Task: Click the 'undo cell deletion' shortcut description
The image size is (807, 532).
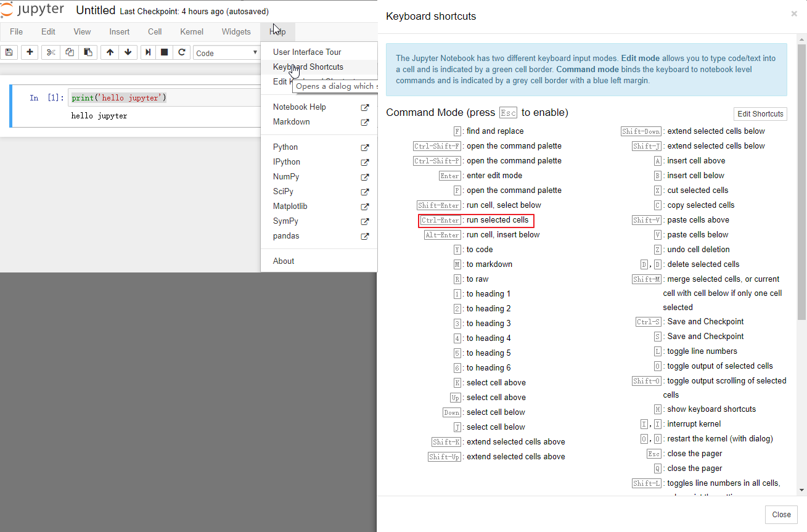Action: (698, 250)
